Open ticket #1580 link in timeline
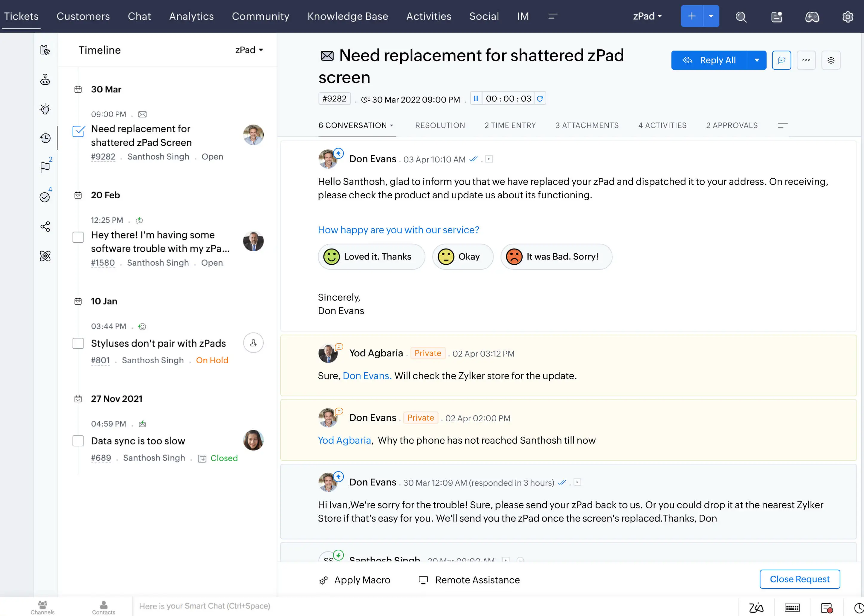The image size is (864, 616). point(103,263)
